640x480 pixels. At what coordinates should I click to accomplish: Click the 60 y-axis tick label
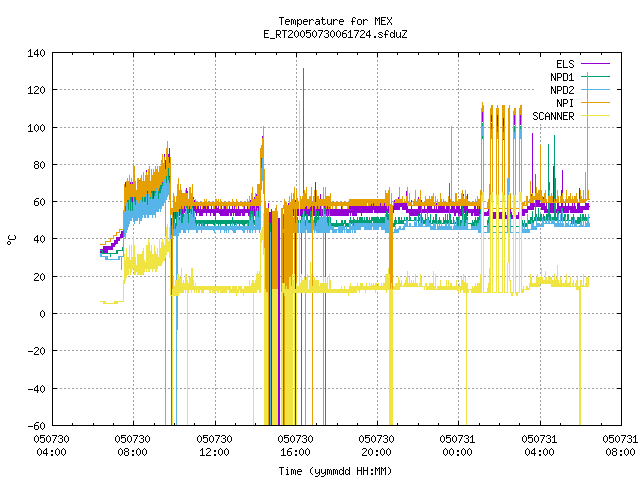(x=39, y=202)
